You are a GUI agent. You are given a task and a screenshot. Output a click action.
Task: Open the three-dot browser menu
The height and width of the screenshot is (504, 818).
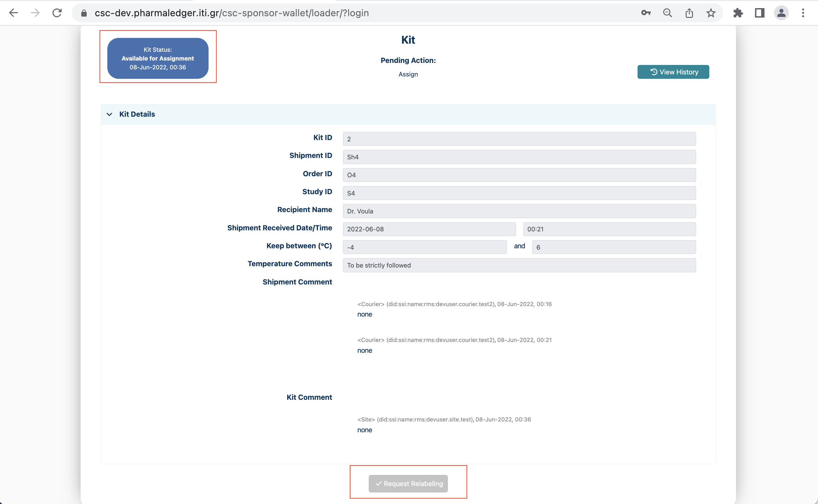(803, 13)
